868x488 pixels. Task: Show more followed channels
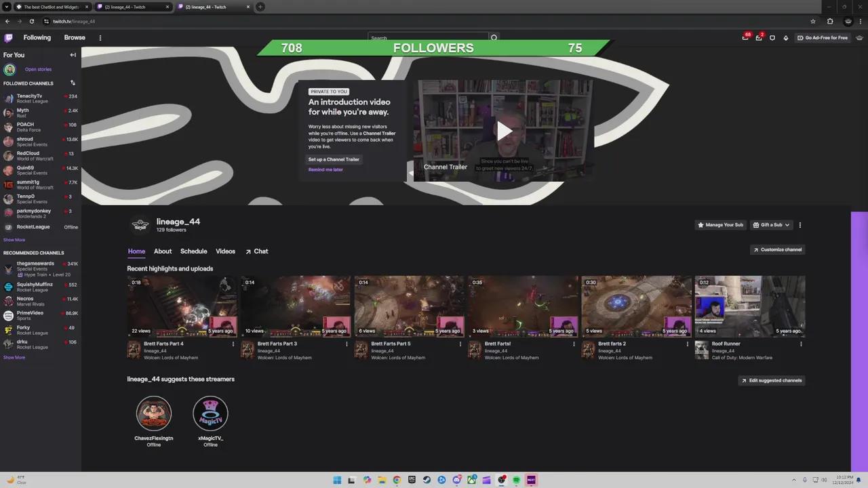point(14,240)
